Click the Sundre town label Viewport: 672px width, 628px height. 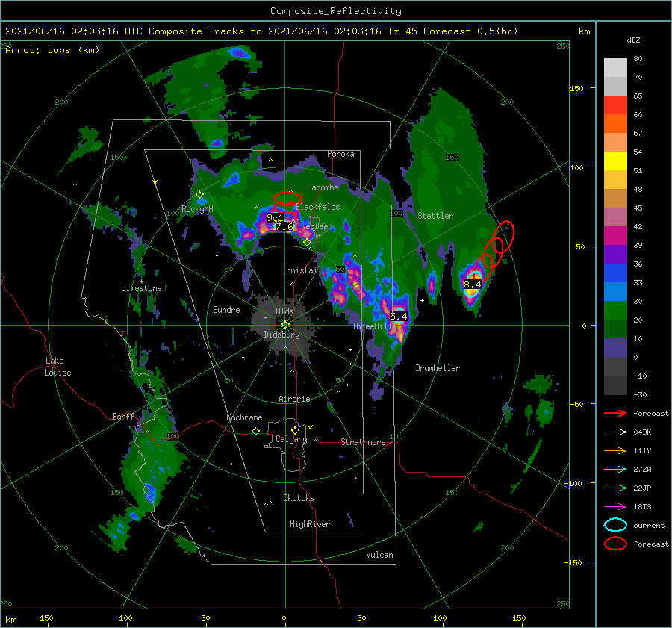tap(226, 309)
